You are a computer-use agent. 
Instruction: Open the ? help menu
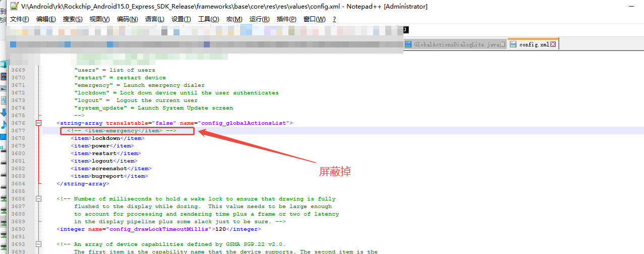click(334, 19)
